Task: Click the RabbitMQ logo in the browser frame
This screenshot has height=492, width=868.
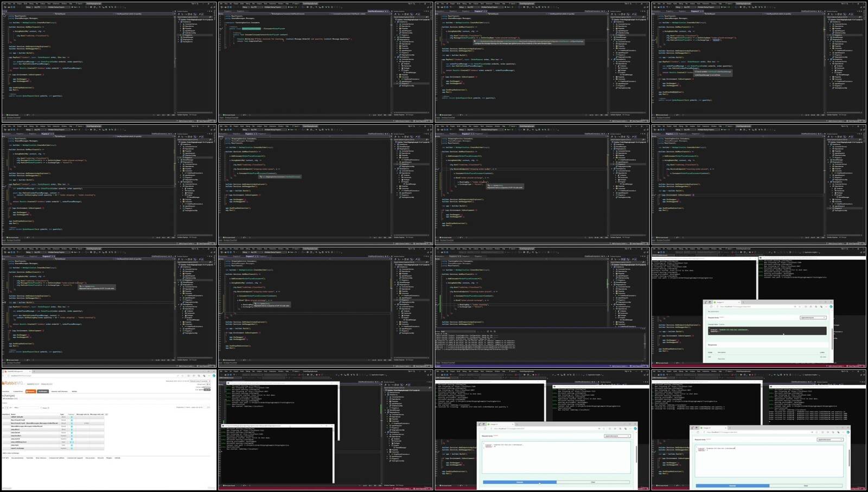Action: tap(12, 383)
